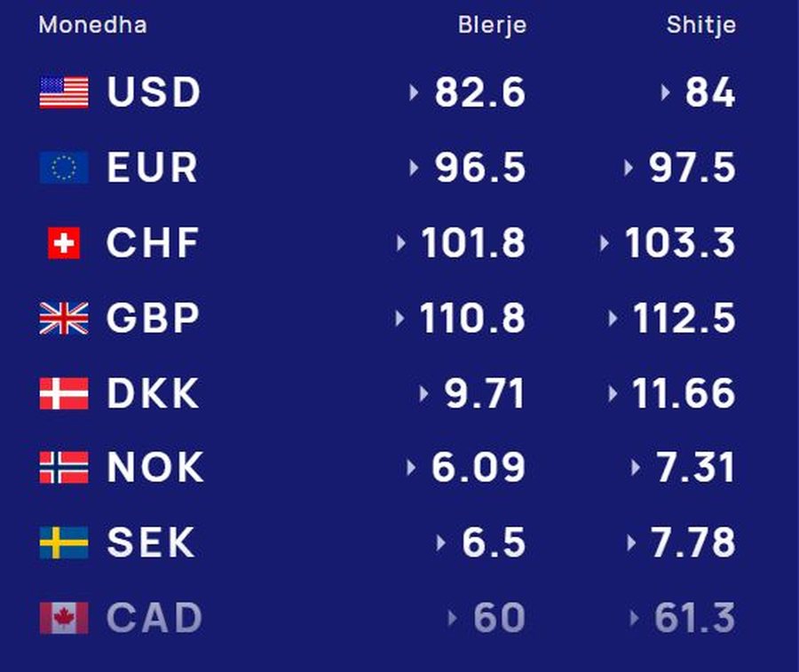This screenshot has height=672, width=799.
Task: Sort by the Shitje column header
Action: (x=701, y=25)
